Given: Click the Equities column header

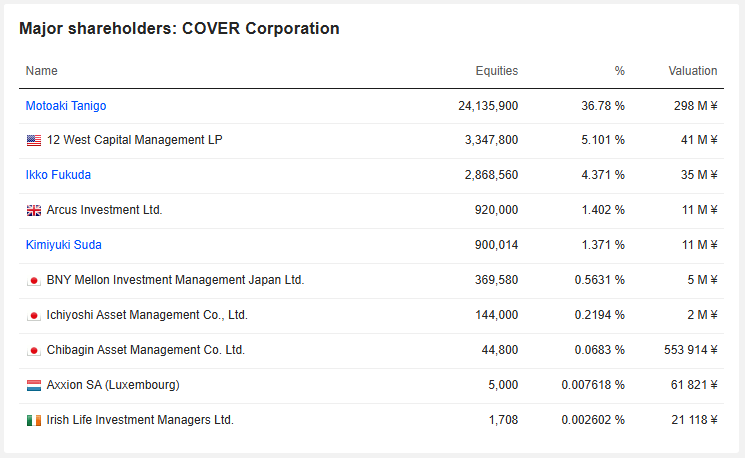Looking at the screenshot, I should click(x=497, y=71).
